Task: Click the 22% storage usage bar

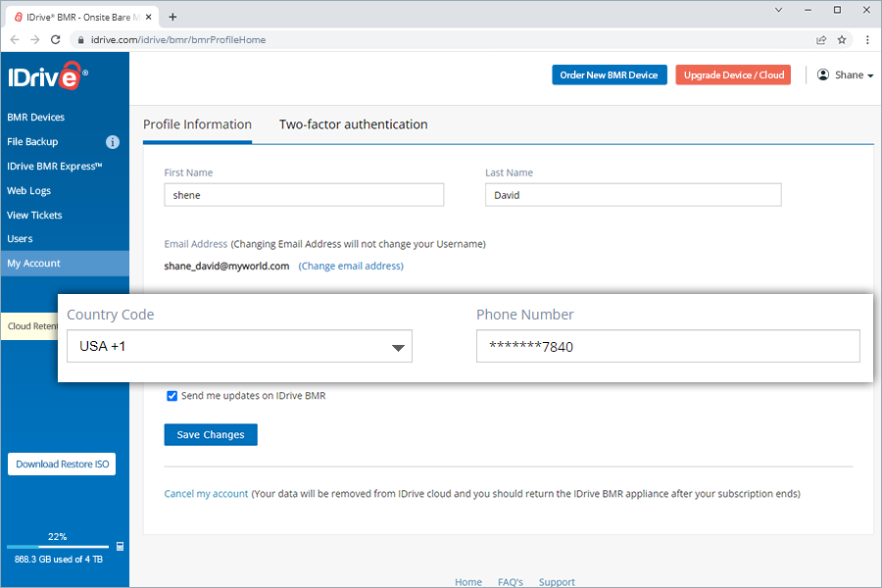Action: pos(58,547)
